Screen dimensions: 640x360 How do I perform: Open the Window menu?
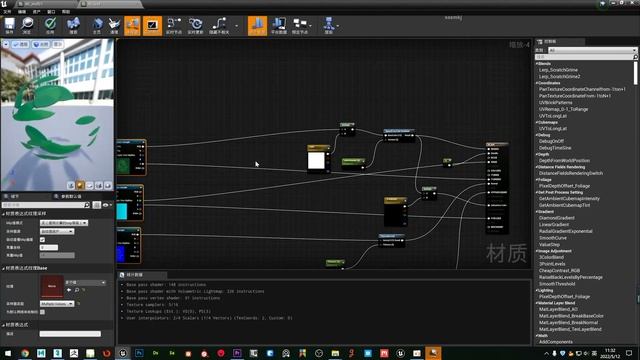coord(51,12)
